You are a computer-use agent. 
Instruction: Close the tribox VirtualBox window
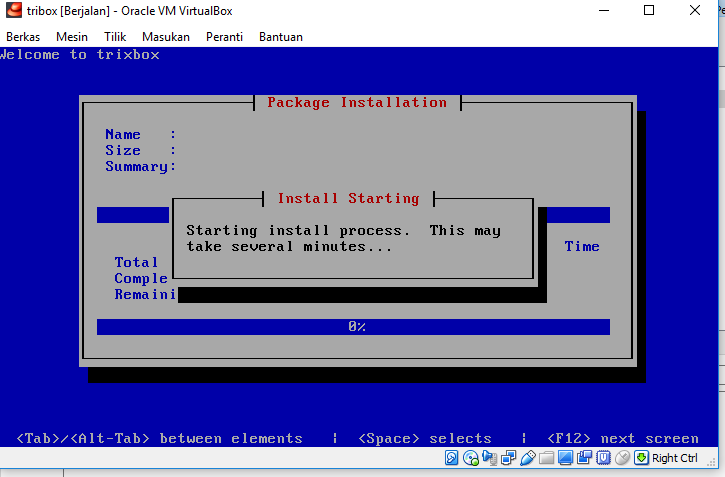coord(695,10)
